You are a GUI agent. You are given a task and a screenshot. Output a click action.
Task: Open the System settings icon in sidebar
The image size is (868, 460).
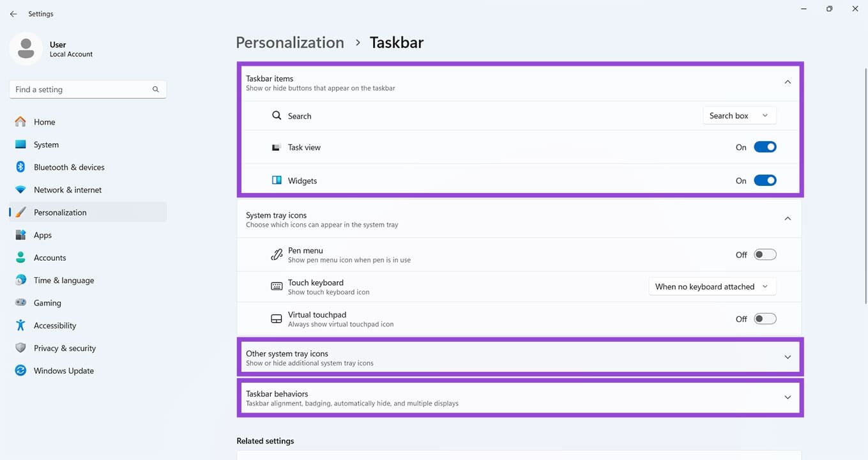click(20, 144)
